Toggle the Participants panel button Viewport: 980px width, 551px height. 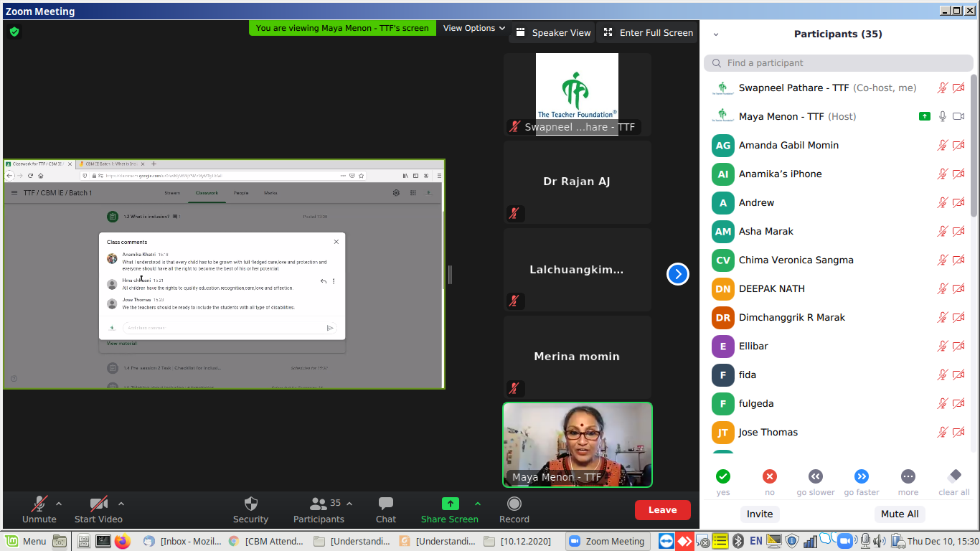pyautogui.click(x=319, y=504)
